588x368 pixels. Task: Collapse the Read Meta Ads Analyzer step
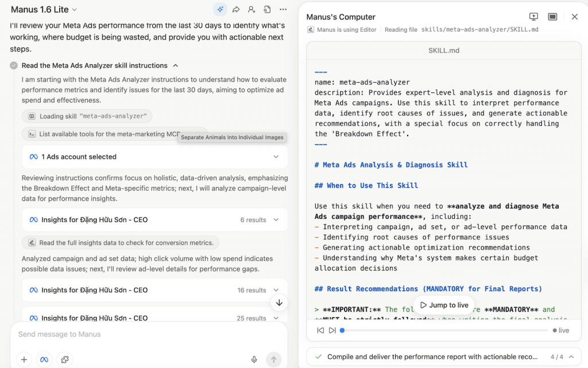176,65
